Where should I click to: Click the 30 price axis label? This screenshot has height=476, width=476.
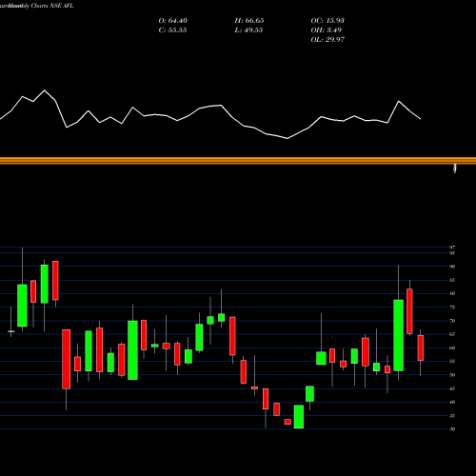pos(452,429)
